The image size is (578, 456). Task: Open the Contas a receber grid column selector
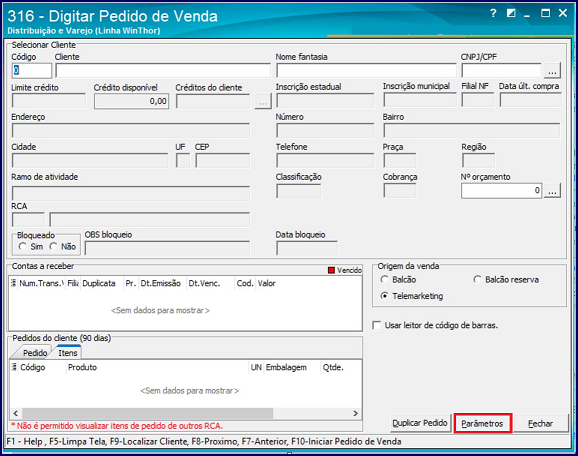click(14, 283)
